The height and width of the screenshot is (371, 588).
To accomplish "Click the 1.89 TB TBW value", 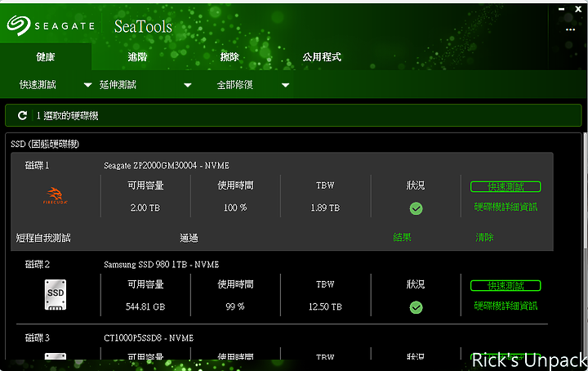I will point(325,208).
